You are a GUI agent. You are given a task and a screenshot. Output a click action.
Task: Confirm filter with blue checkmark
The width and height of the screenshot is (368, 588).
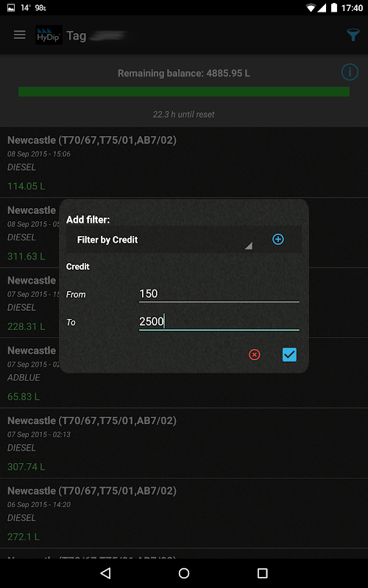coord(289,354)
